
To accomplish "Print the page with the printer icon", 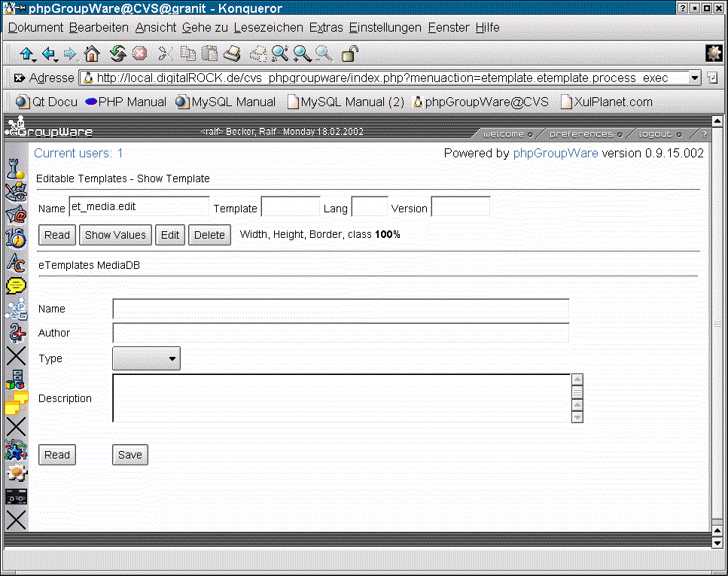I will [x=232, y=54].
